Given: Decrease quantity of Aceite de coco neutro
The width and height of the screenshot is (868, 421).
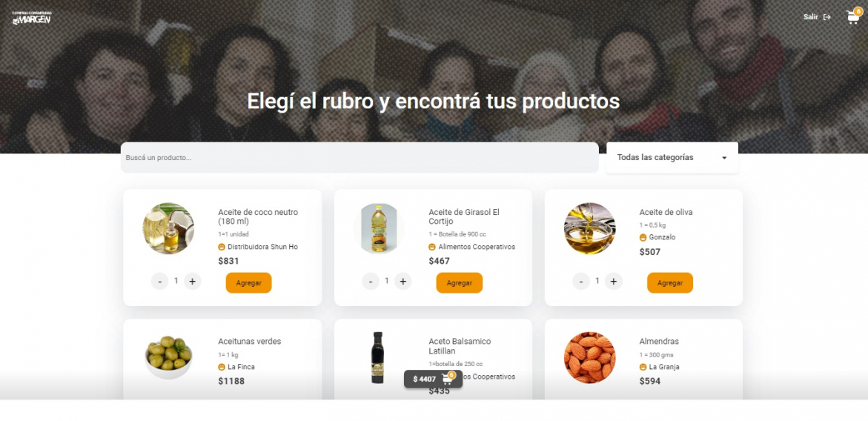Looking at the screenshot, I should [x=160, y=281].
